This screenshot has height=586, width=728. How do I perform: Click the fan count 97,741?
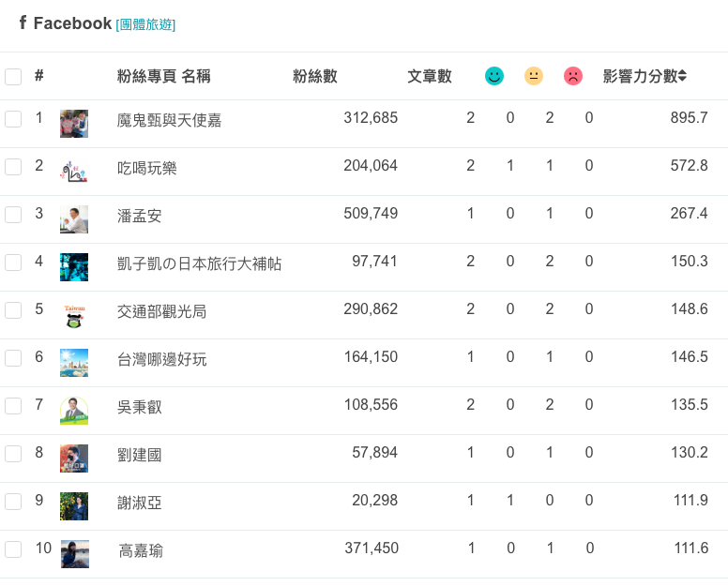(x=374, y=261)
